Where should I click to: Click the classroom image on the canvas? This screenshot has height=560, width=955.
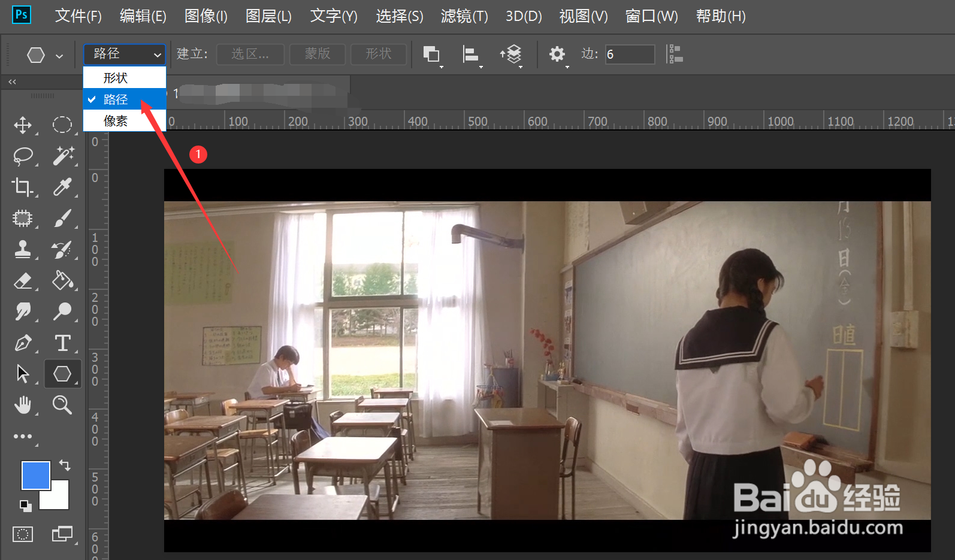[547, 360]
